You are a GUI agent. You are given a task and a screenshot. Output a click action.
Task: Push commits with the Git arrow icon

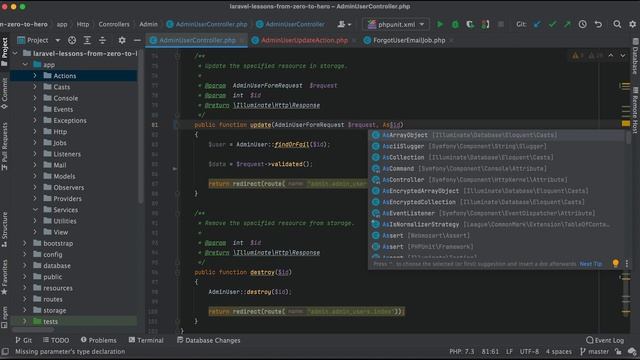point(567,24)
